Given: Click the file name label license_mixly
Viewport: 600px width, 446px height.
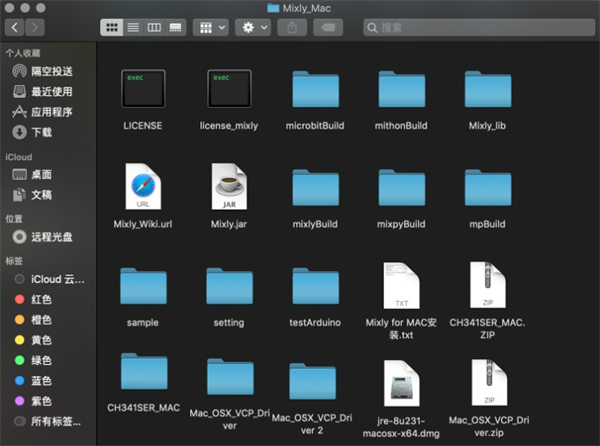Looking at the screenshot, I should click(x=229, y=126).
